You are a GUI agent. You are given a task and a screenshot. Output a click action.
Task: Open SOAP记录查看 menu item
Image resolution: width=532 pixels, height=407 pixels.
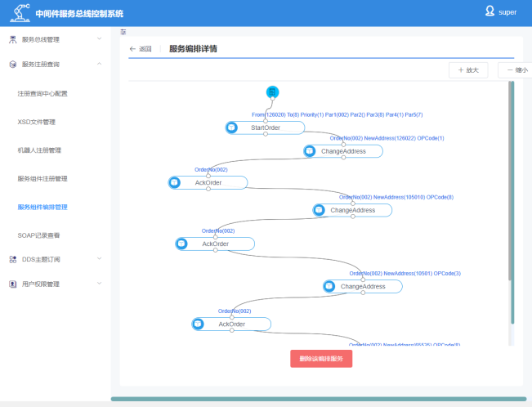39,235
